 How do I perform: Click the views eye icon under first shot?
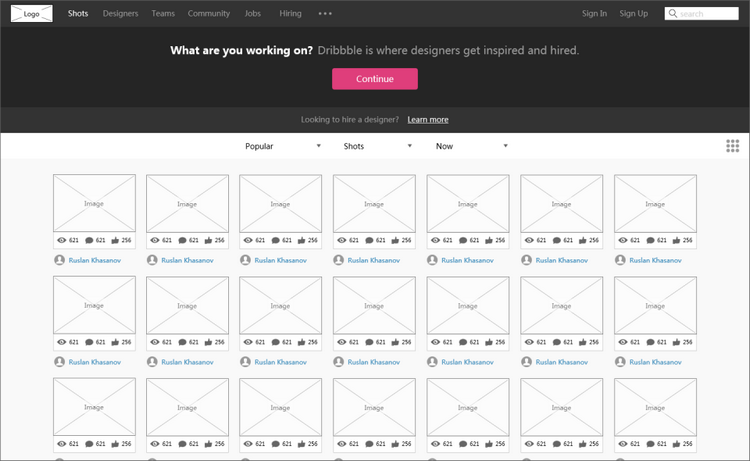click(62, 241)
